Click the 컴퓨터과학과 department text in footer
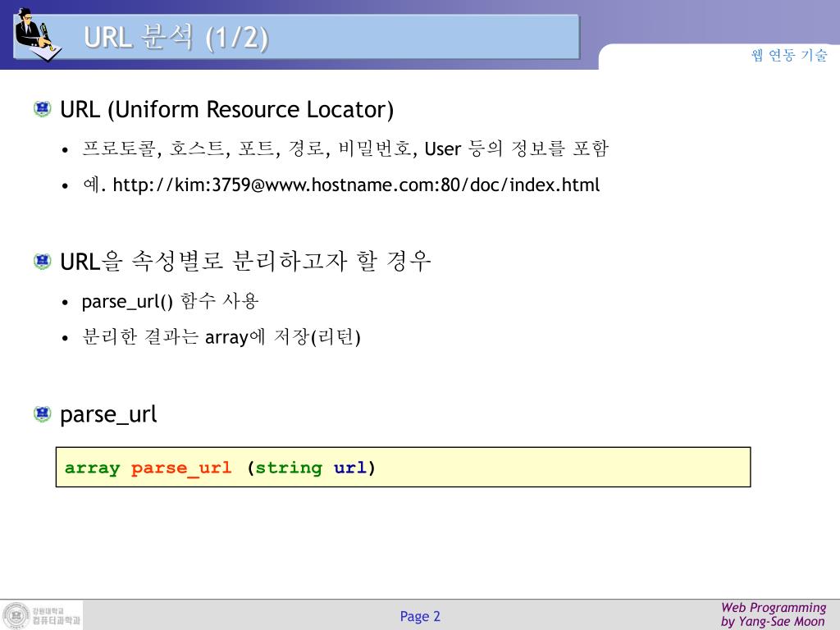The image size is (840, 630). [57, 620]
